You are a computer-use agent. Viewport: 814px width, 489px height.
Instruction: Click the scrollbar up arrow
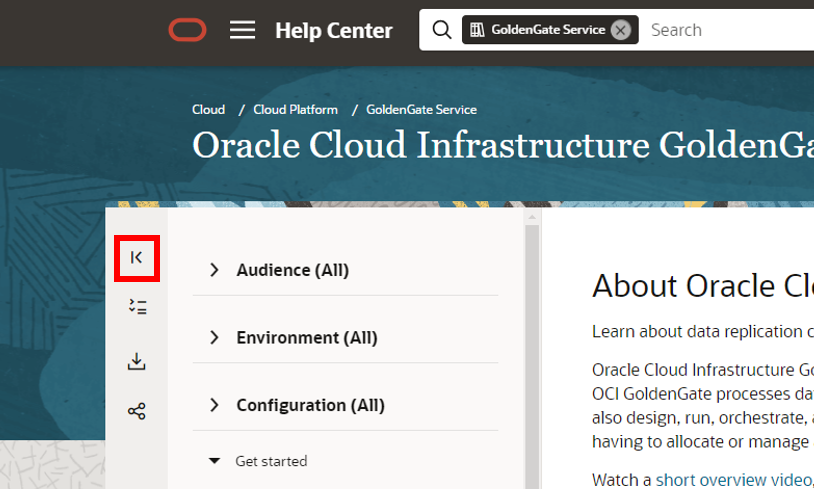(x=532, y=217)
